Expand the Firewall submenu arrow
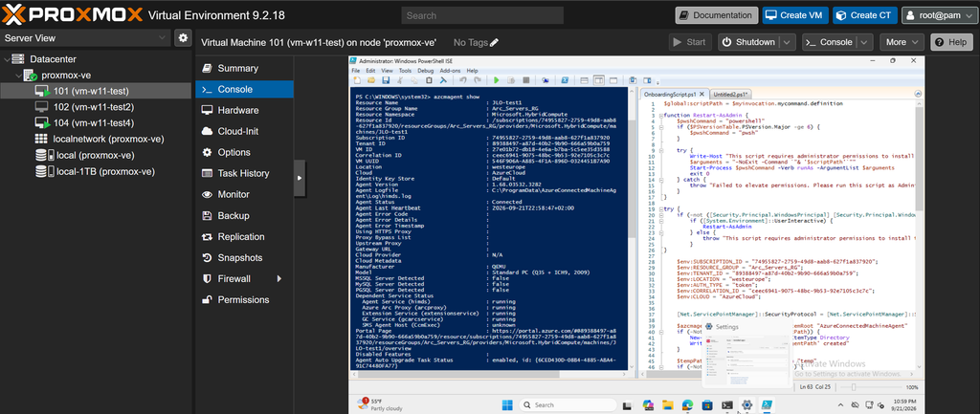980x414 pixels. [x=278, y=278]
